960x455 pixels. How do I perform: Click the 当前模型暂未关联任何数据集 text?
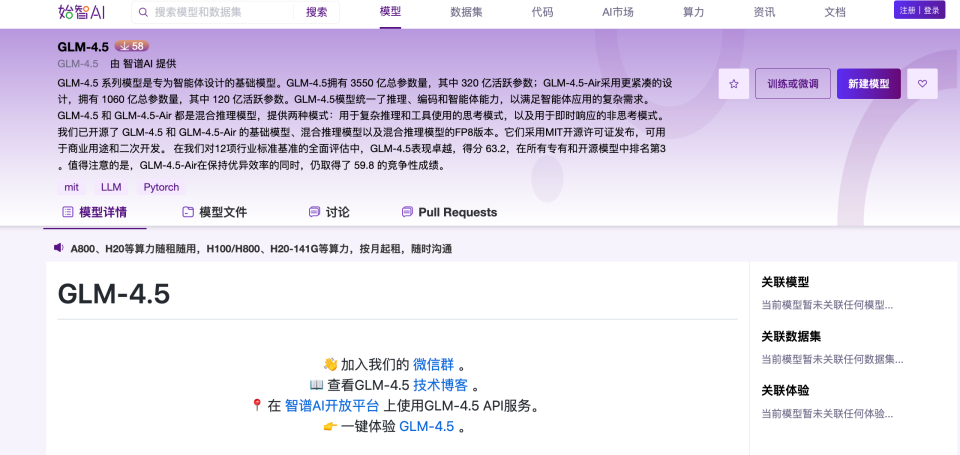click(832, 359)
